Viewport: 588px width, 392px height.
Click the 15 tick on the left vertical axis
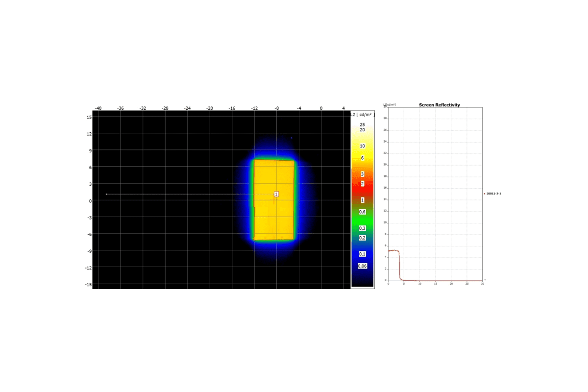tap(89, 117)
